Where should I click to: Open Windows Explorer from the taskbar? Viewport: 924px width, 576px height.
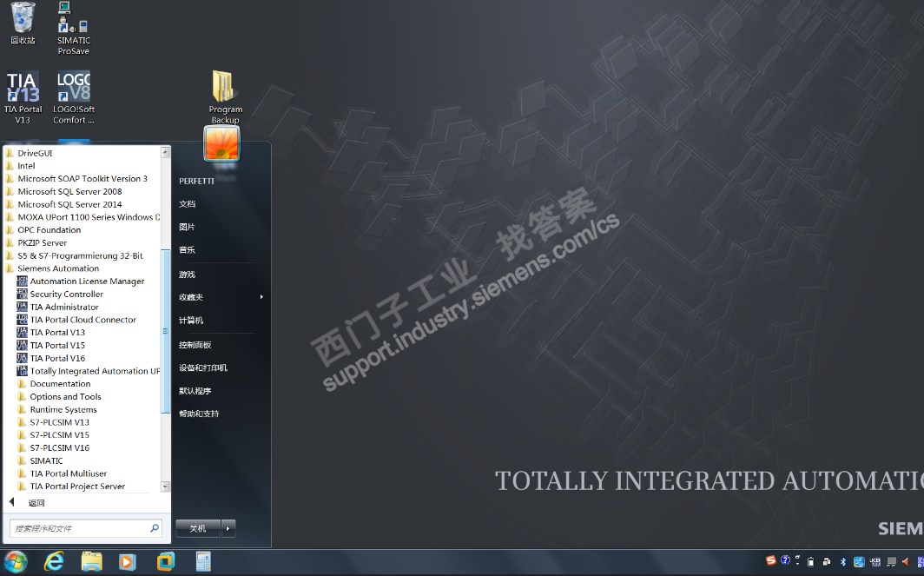tap(91, 562)
